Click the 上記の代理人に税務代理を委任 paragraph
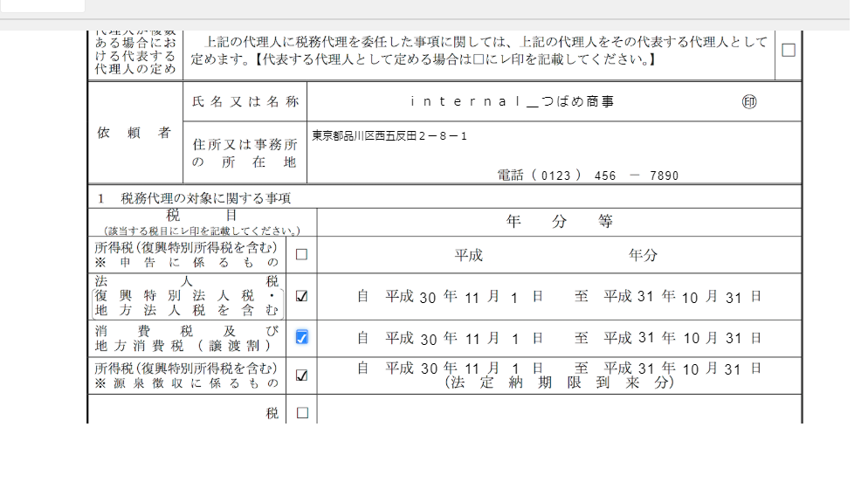868x496 pixels. (479, 51)
